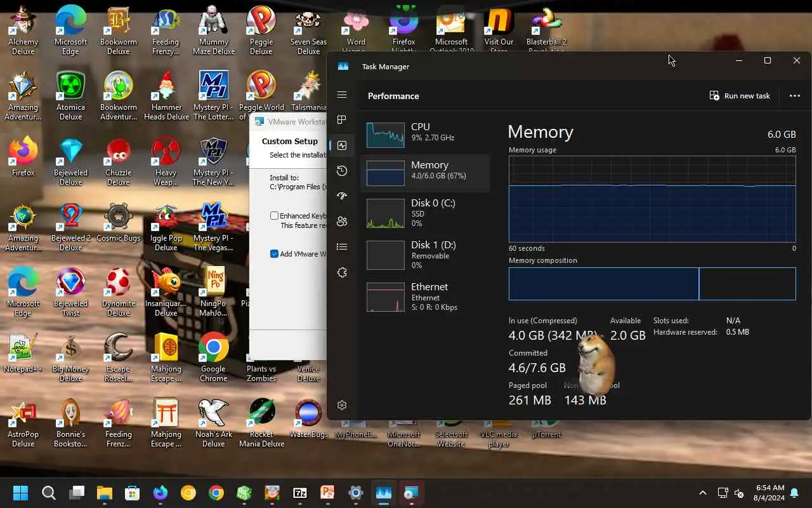Launch Noah's Ark Deluxe shortcut
812x508 pixels.
(214, 424)
